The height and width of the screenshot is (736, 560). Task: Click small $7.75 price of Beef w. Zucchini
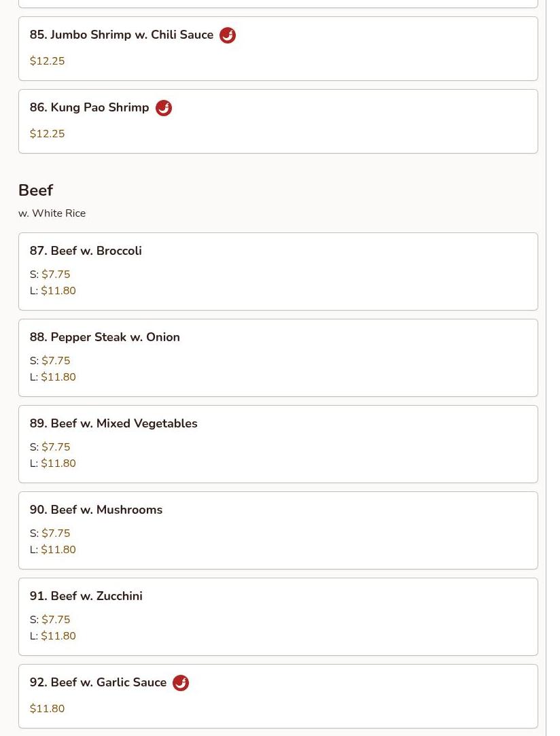click(56, 620)
